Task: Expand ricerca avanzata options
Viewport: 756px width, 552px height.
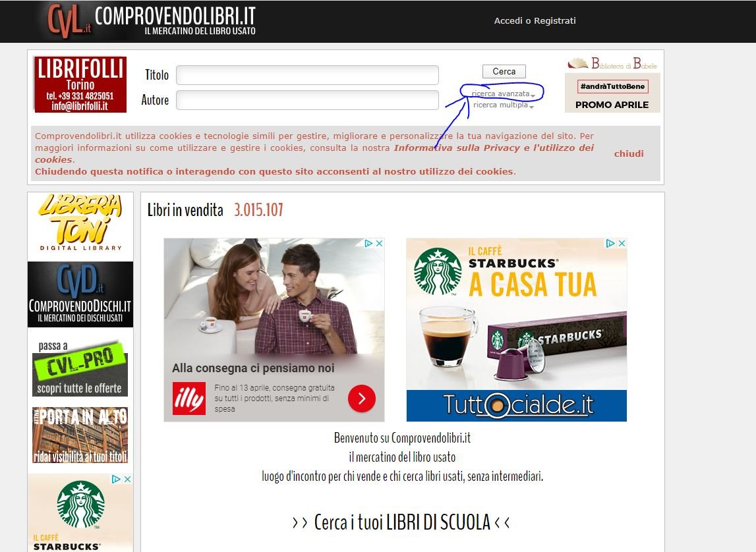Action: coord(502,94)
